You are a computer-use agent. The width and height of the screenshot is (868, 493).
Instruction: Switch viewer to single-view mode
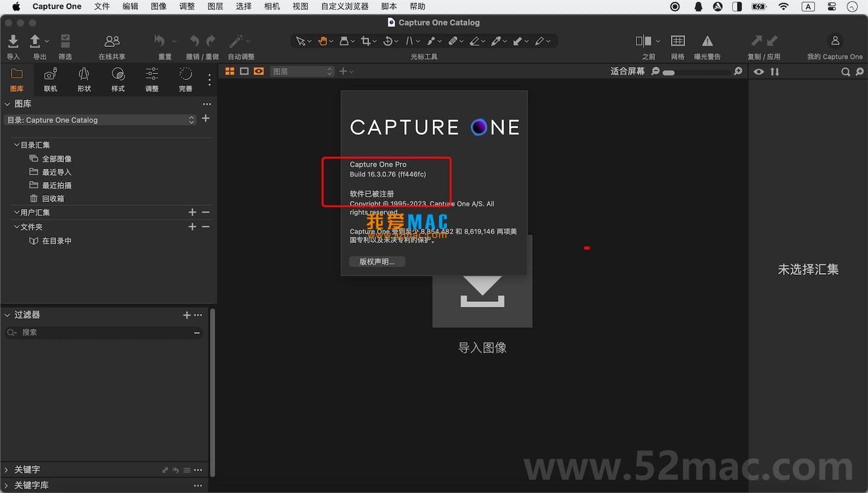click(244, 71)
